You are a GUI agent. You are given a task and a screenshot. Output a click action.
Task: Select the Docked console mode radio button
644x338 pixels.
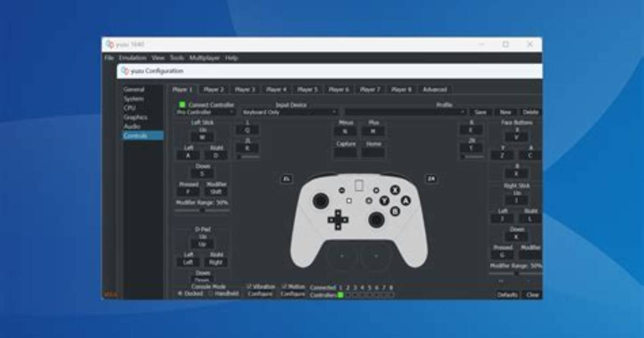click(180, 294)
